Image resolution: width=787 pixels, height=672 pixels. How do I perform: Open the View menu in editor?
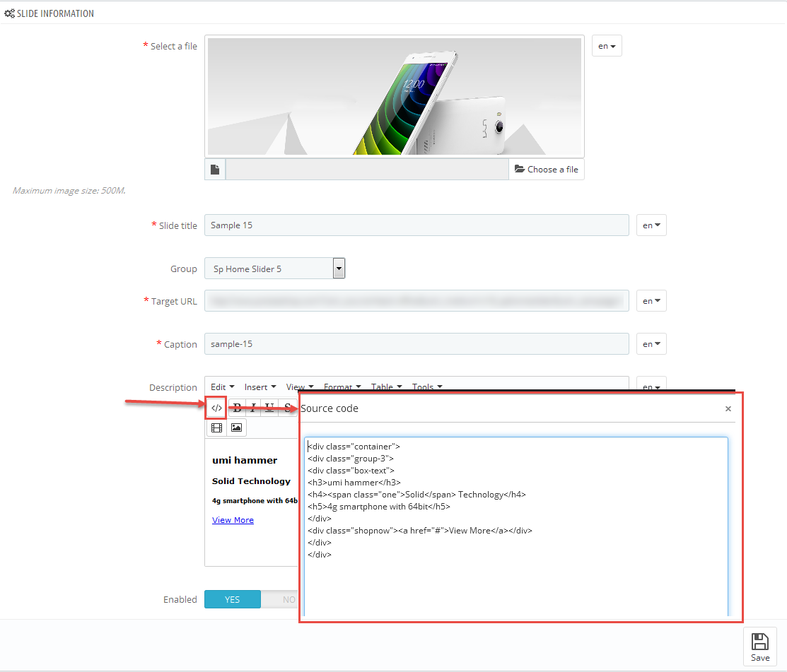click(300, 387)
